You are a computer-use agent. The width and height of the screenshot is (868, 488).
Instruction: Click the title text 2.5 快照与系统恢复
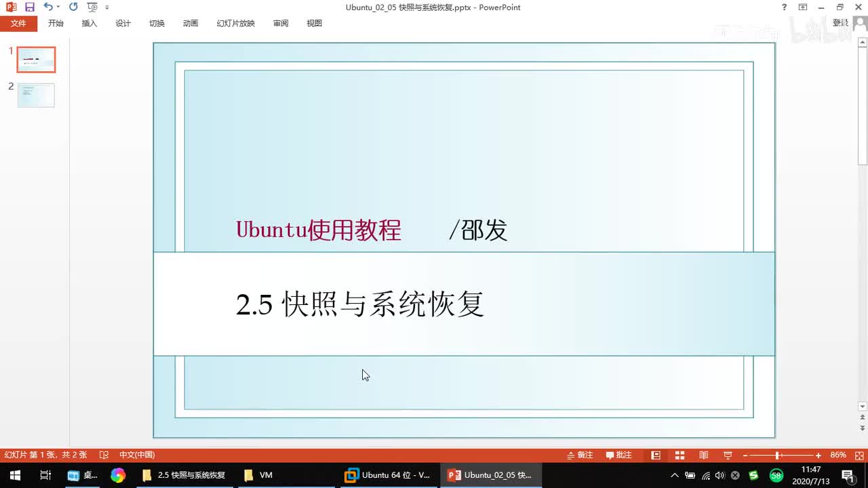(360, 304)
